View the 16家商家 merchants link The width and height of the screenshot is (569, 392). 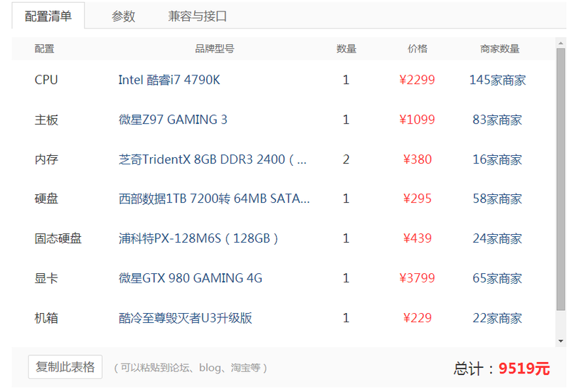497,159
